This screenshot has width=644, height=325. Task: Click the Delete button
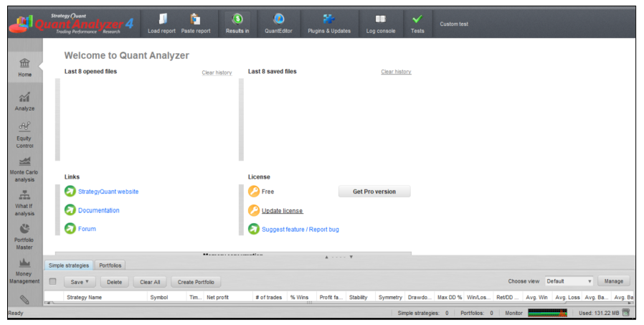pyautogui.click(x=115, y=282)
